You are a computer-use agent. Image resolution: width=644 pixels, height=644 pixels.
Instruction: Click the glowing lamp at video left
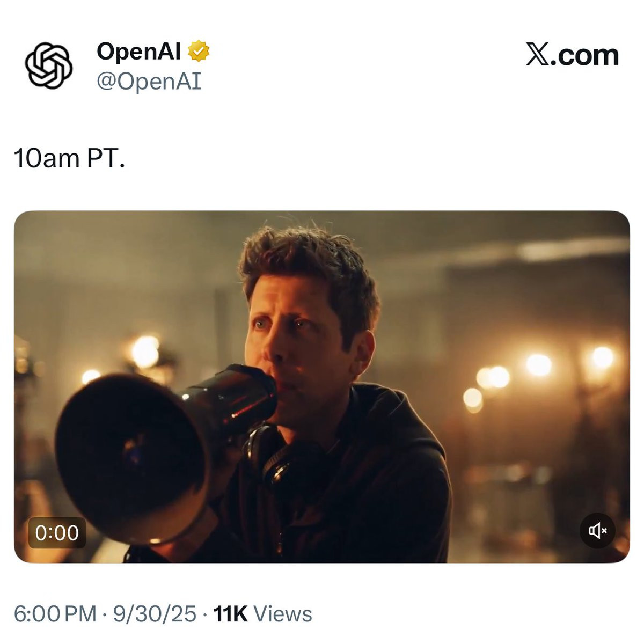click(x=145, y=352)
